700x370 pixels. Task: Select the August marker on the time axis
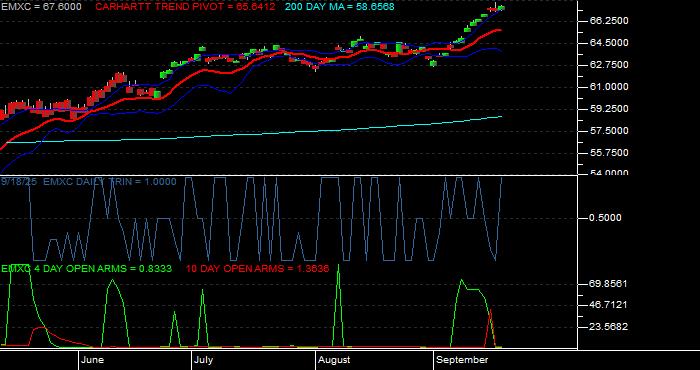tap(334, 360)
